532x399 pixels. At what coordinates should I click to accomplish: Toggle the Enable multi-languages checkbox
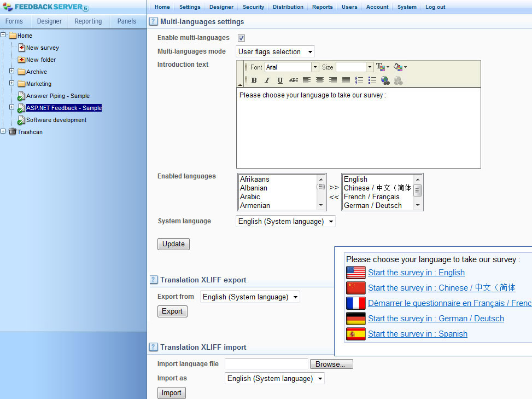241,38
